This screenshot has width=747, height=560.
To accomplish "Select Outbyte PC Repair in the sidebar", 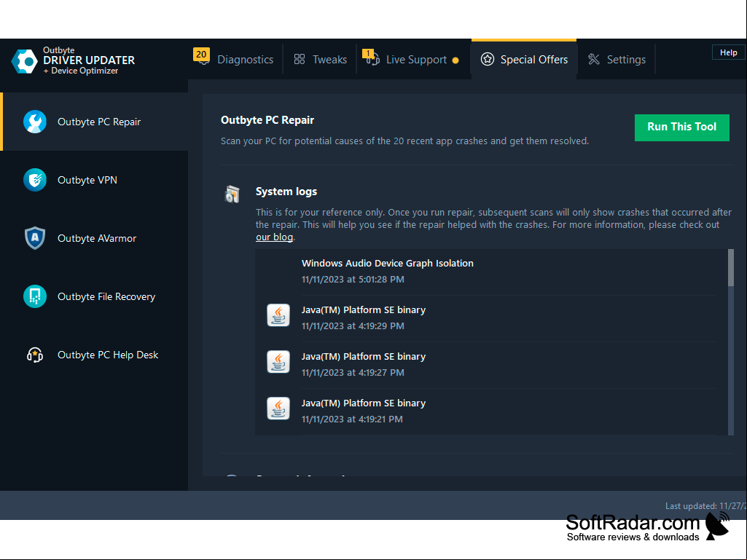I will [94, 122].
